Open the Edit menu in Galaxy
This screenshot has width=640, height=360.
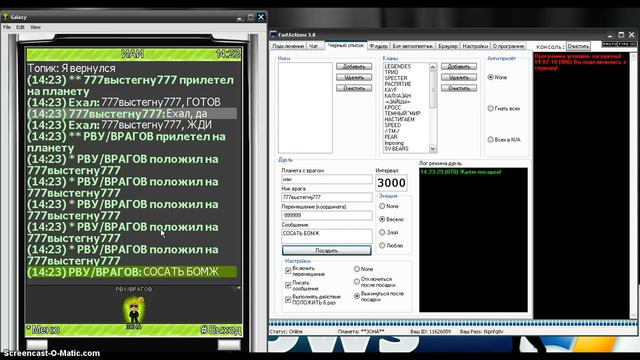coord(20,27)
